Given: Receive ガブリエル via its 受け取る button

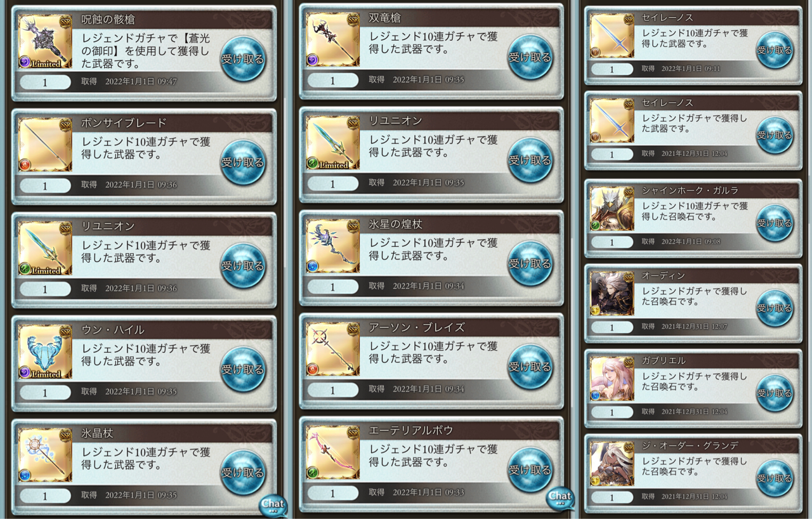Looking at the screenshot, I should point(775,393).
